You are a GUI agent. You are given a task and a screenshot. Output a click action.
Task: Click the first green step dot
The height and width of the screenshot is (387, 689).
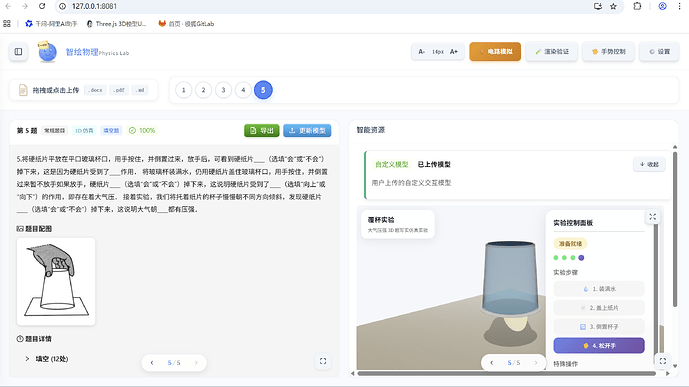556,258
